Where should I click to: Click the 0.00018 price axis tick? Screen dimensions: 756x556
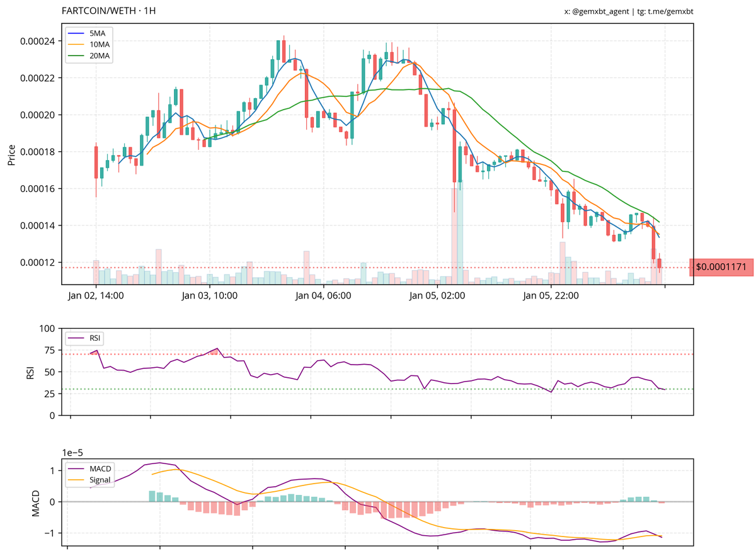click(37, 152)
